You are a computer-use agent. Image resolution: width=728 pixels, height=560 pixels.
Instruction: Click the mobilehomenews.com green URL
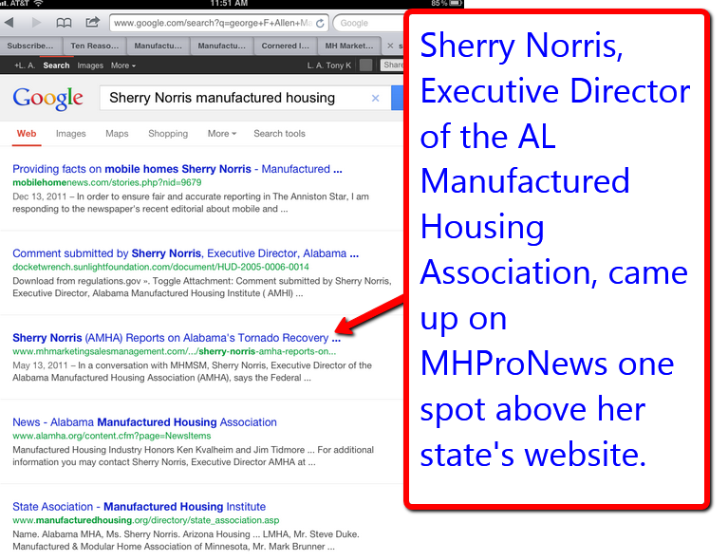click(x=107, y=183)
